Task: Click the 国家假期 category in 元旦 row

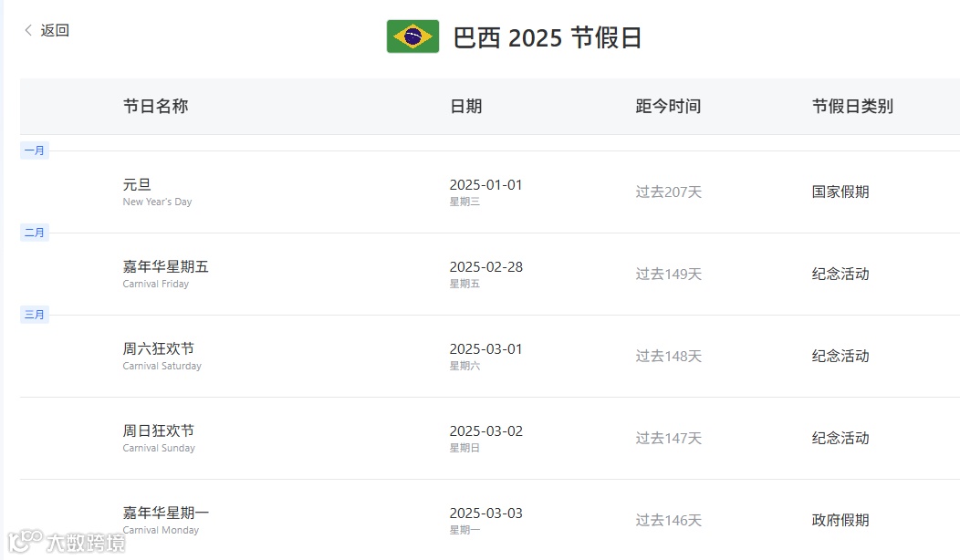Action: (x=840, y=192)
